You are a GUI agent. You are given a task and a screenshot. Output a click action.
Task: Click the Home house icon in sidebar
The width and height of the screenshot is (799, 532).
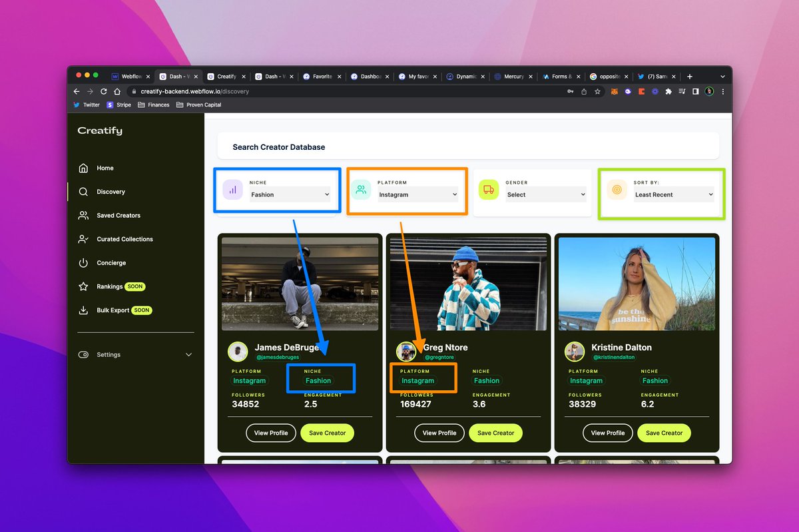(83, 168)
